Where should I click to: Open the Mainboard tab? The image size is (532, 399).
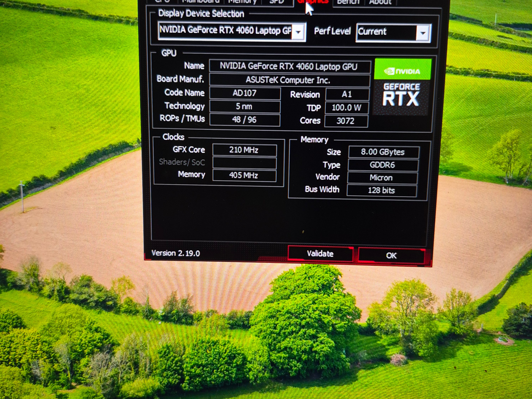tap(201, 2)
